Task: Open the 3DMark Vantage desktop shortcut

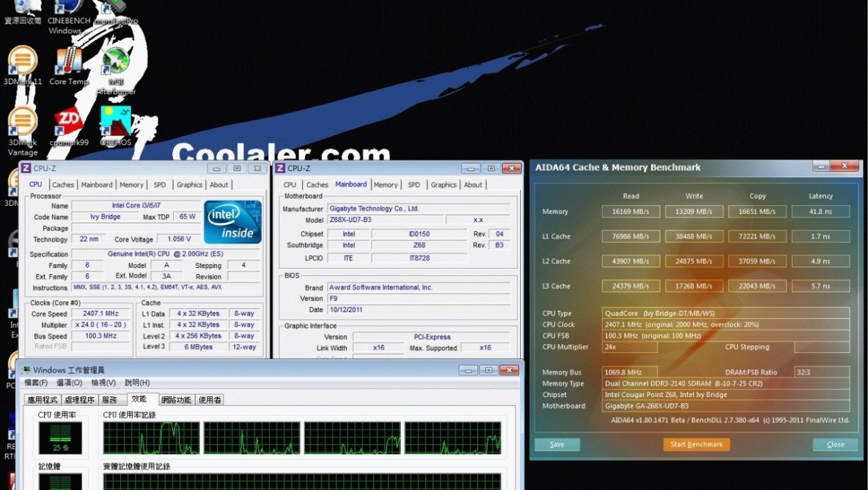Action: pos(22,131)
